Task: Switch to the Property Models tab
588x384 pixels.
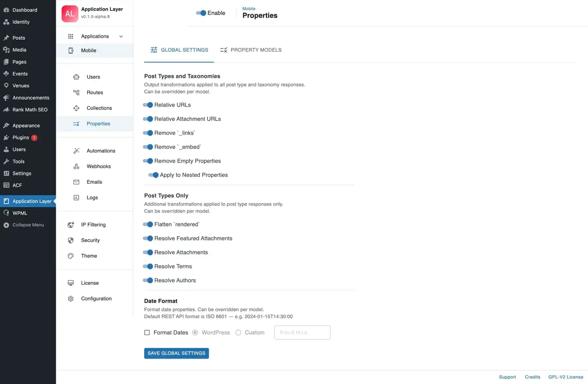Action: tap(251, 50)
